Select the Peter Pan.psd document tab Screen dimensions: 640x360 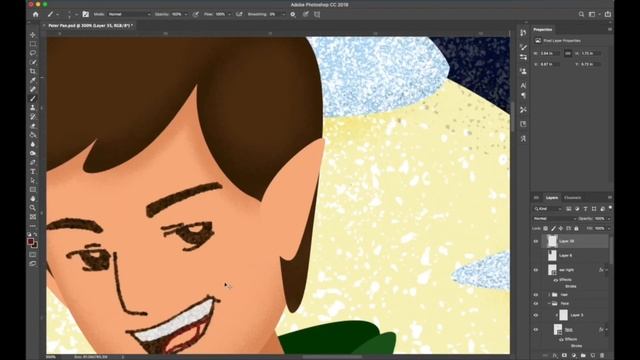pyautogui.click(x=90, y=25)
